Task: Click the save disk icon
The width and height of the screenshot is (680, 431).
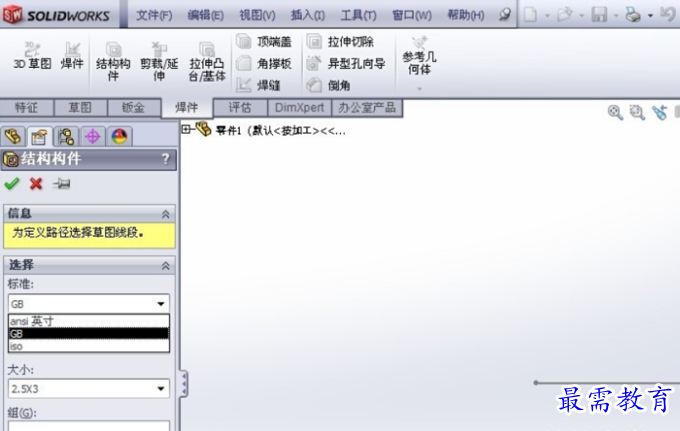Action: tap(599, 15)
